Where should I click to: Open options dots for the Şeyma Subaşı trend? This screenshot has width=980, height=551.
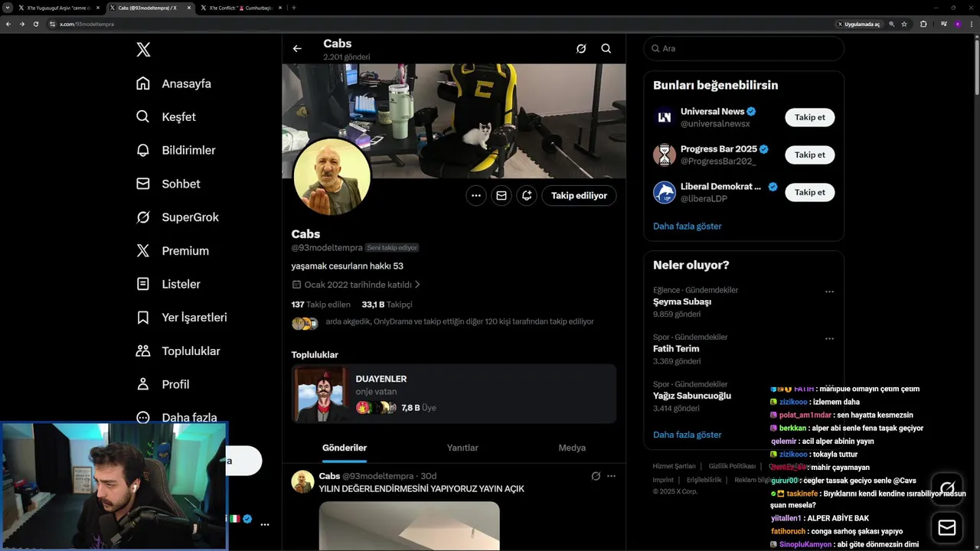(829, 292)
